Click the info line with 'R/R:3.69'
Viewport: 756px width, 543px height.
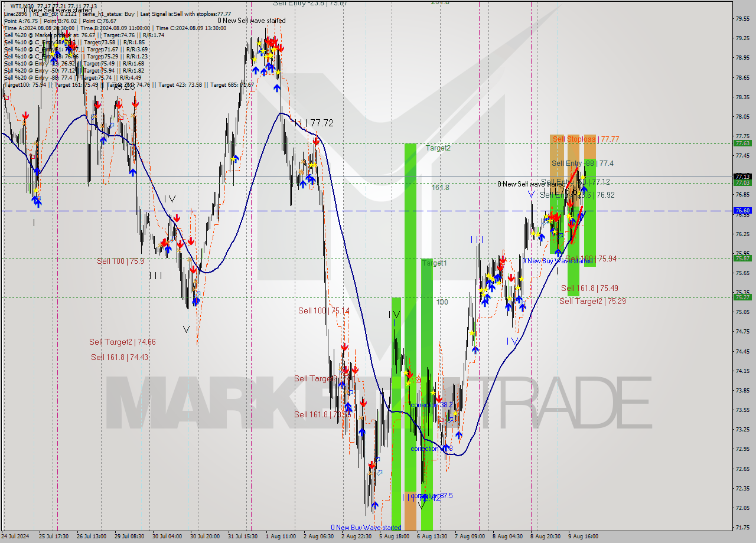(x=74, y=49)
